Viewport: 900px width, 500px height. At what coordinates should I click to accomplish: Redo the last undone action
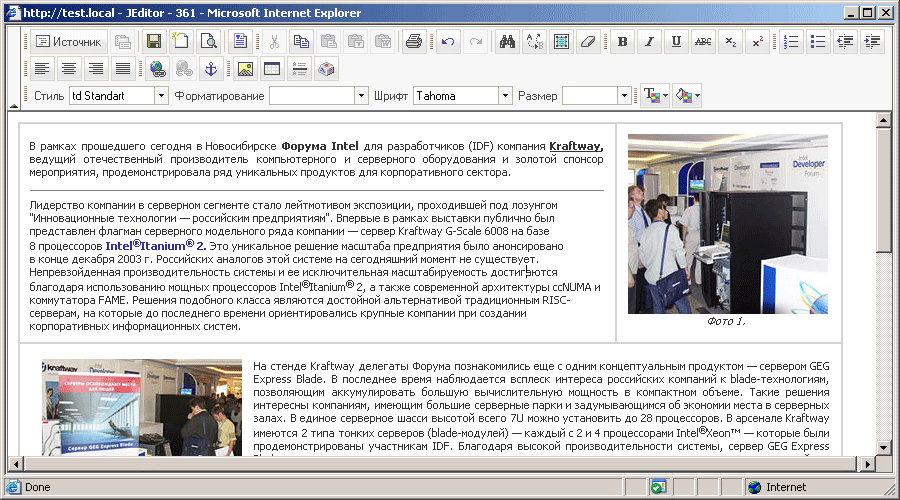(x=476, y=41)
